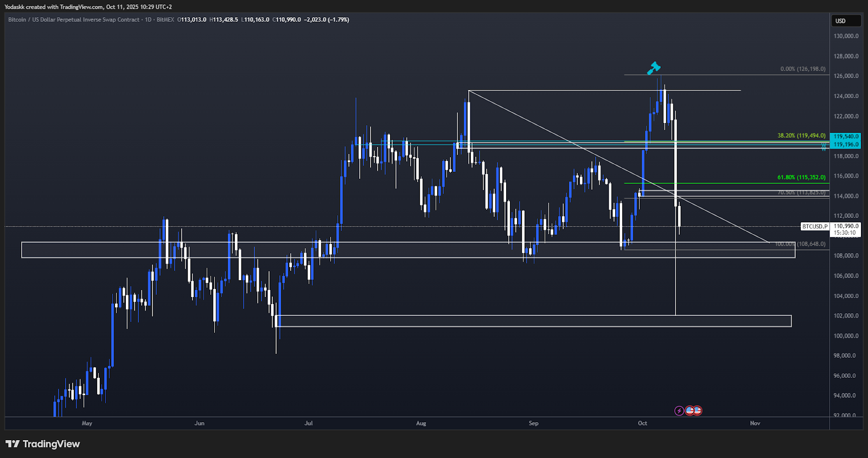Click the cyan 119,540.0 price label
The height and width of the screenshot is (458, 868).
[x=846, y=137]
